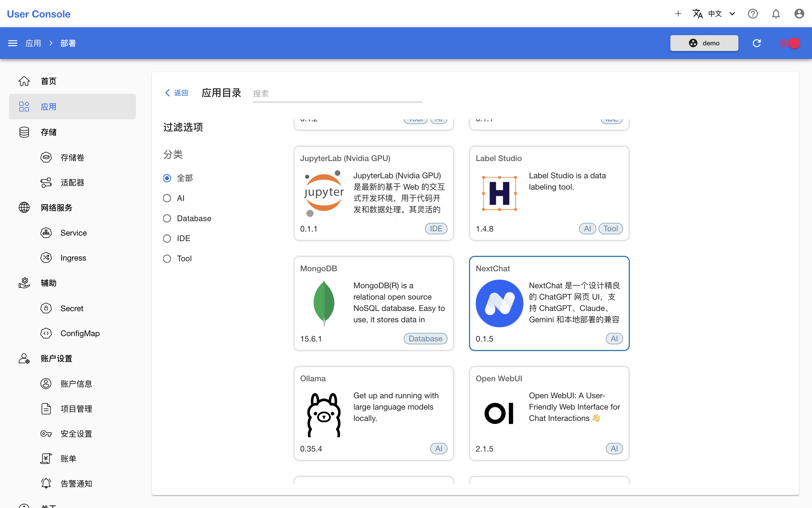Open 存储 section in sidebar

pyautogui.click(x=72, y=132)
